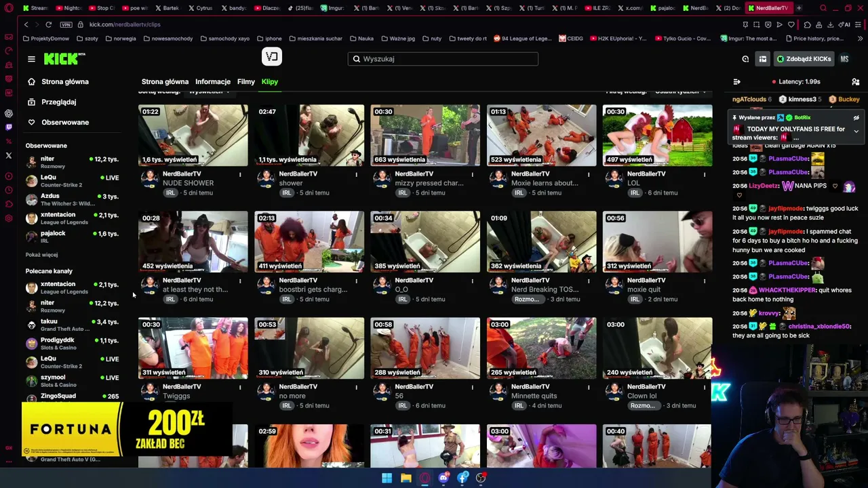This screenshot has width=868, height=488.
Task: Toggle the VPN badge in address bar
Action: 66,24
